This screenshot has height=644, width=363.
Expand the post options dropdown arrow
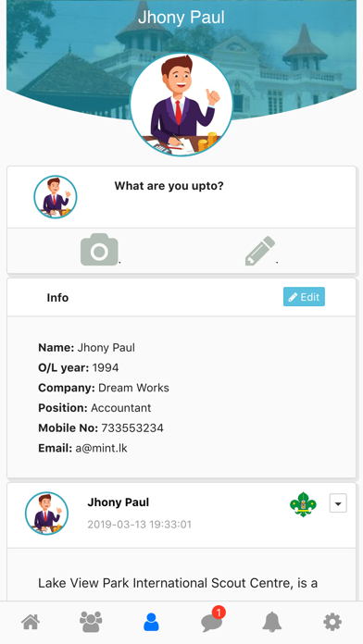[338, 503]
